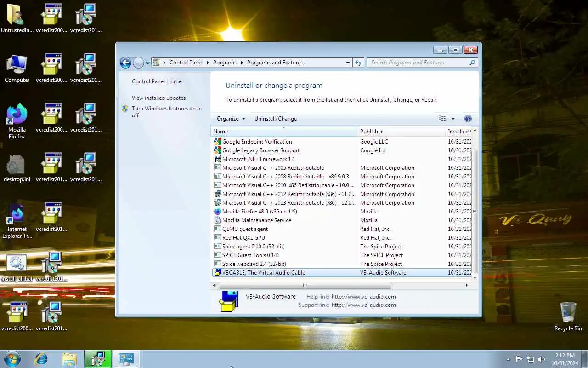The image size is (588, 368).
Task: Click the vertical scrollbar down arrow
Action: coord(475,278)
